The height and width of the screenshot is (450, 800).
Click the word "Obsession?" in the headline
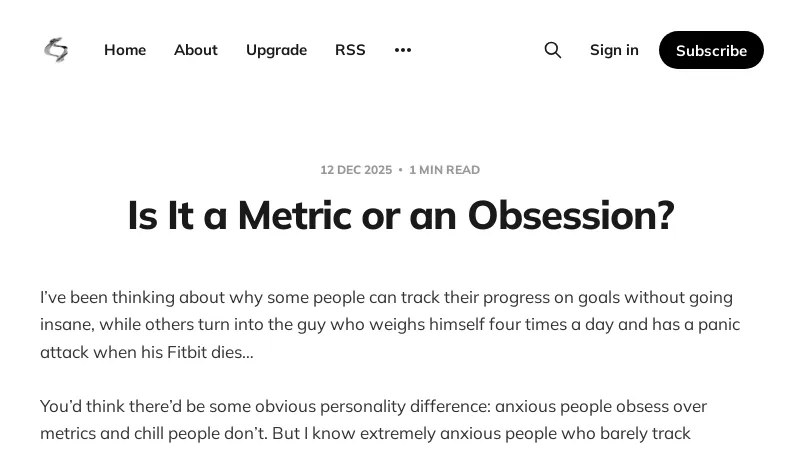571,215
